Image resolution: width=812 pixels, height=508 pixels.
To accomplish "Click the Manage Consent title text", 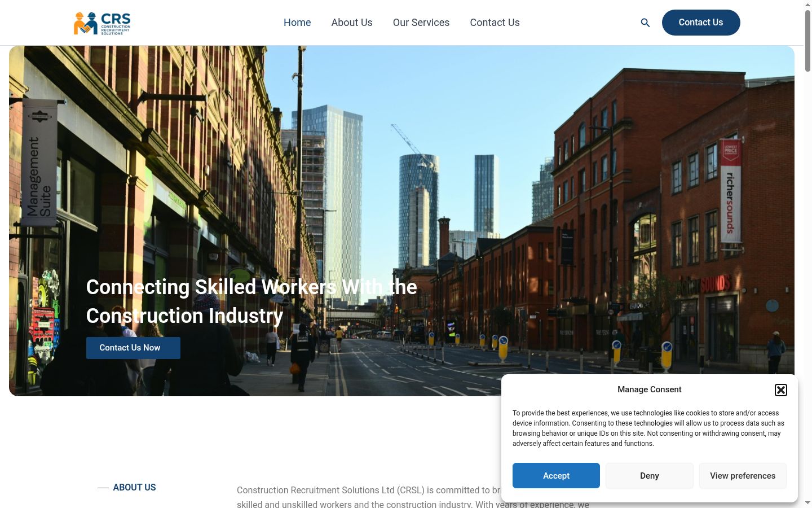I will click(x=649, y=389).
